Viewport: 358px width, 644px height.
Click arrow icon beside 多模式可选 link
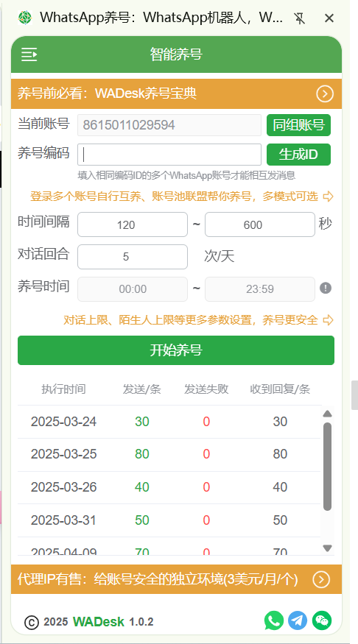[328, 197]
